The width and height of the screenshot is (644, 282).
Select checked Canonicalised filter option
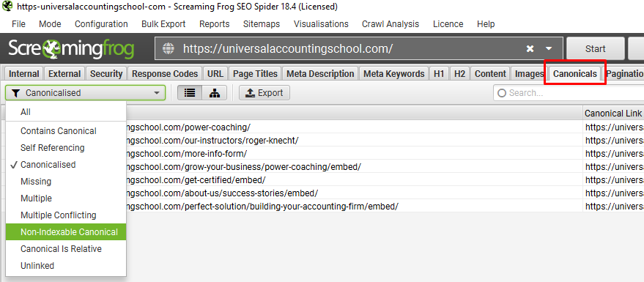[66, 165]
